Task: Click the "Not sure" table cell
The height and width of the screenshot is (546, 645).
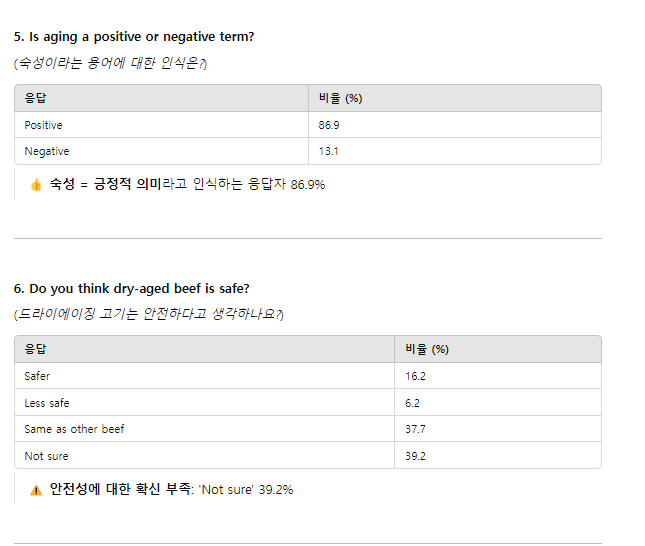Action: point(46,456)
